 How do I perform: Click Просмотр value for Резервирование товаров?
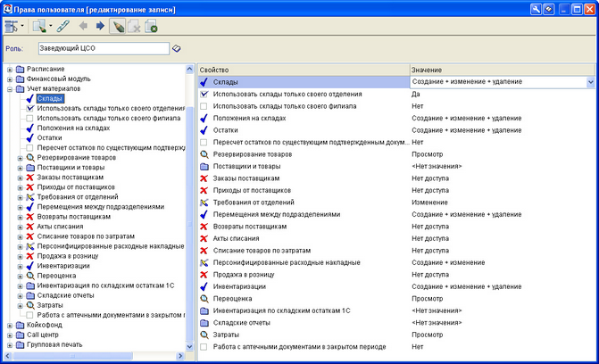click(427, 154)
